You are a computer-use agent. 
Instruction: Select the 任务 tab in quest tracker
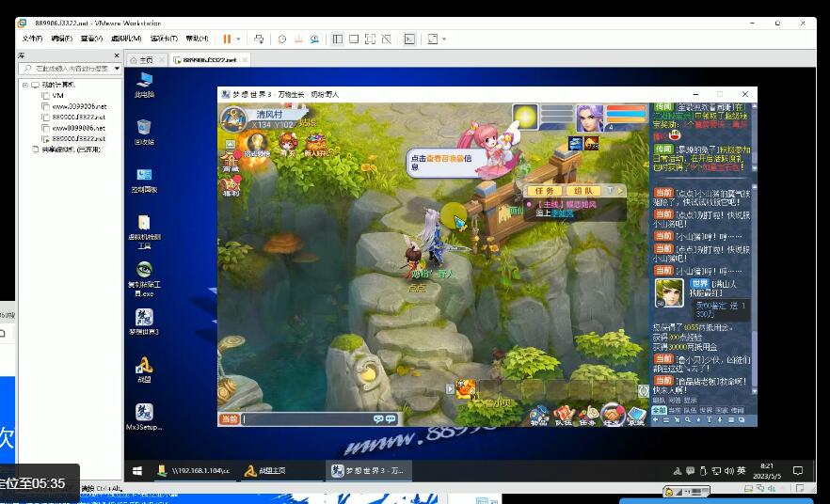[544, 191]
